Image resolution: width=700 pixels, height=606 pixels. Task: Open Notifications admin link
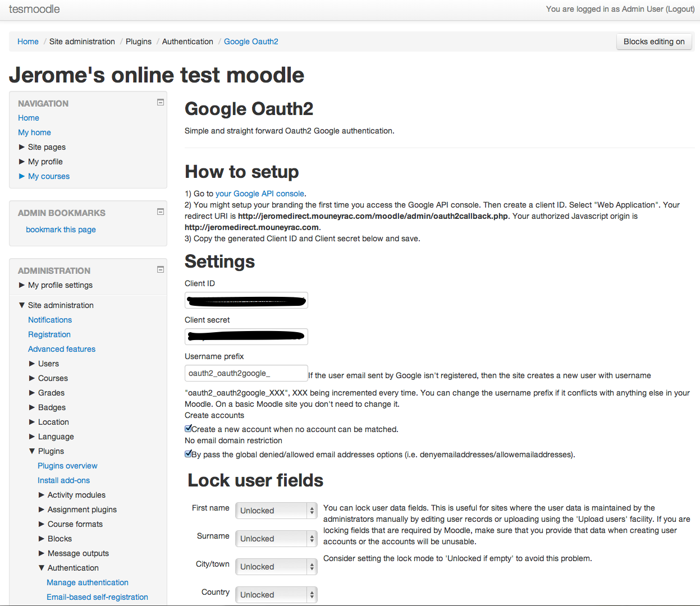[50, 320]
